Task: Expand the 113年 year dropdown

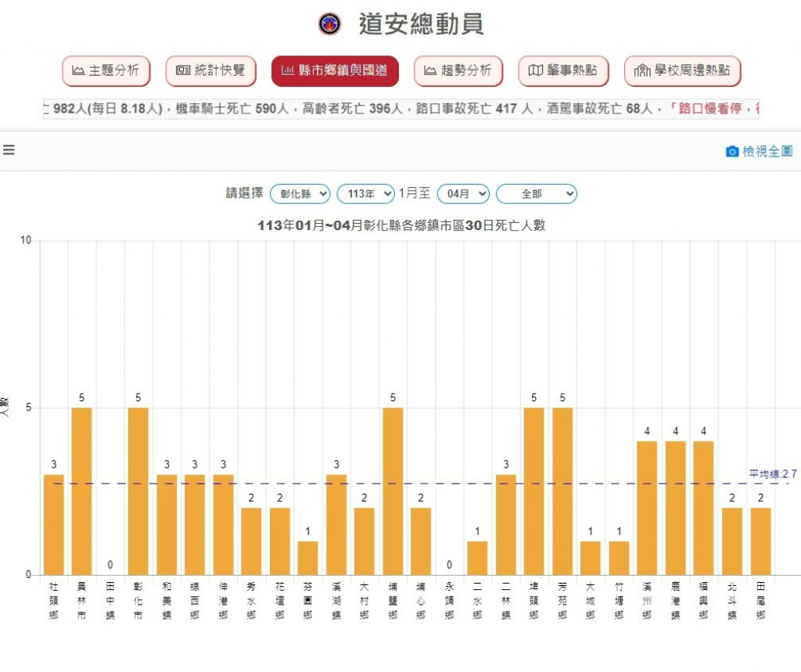Action: tap(365, 193)
